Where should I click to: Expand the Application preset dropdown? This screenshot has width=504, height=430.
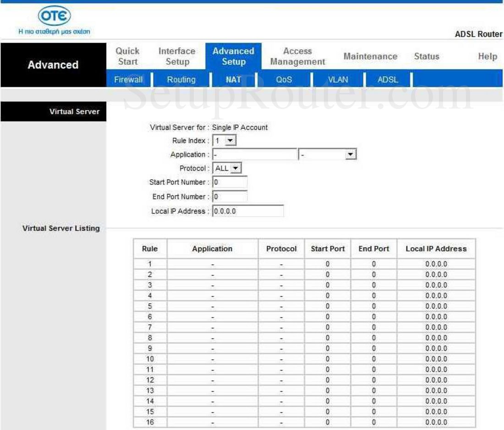(x=327, y=154)
